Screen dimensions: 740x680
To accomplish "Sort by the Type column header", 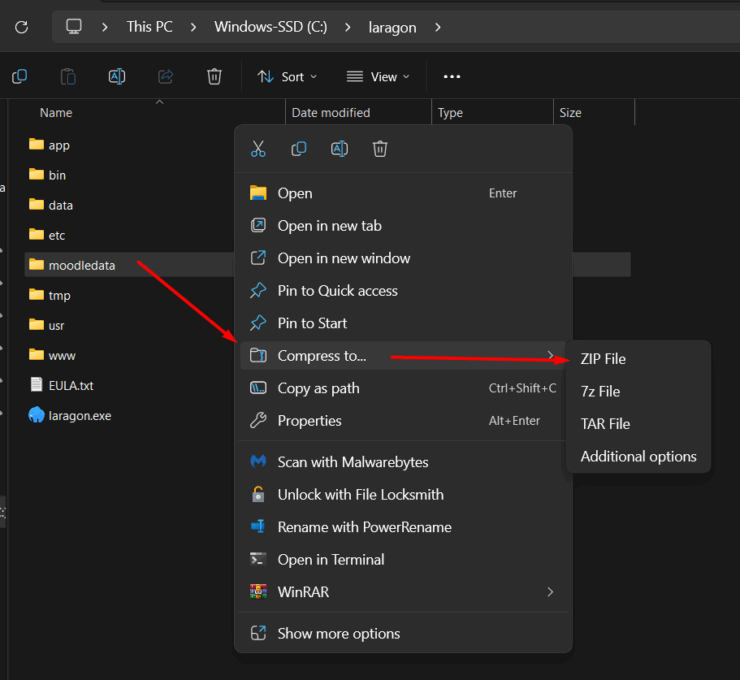I will tap(450, 113).
